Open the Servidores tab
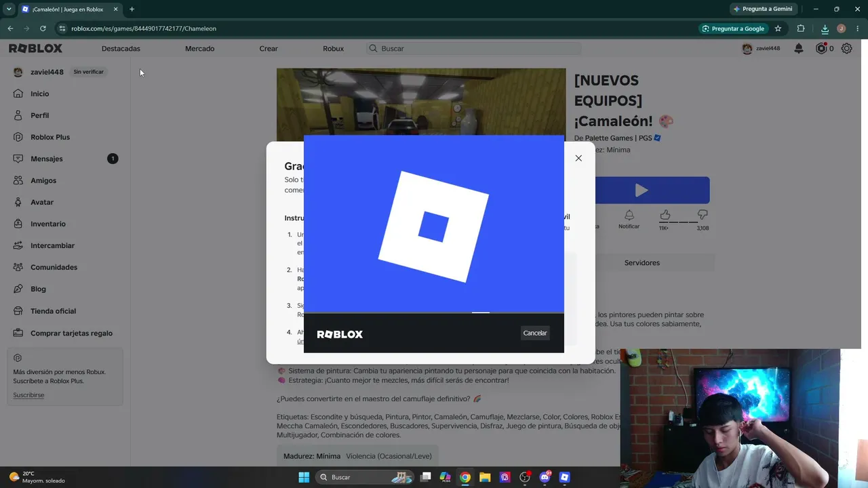This screenshot has width=868, height=488. pos(642,262)
